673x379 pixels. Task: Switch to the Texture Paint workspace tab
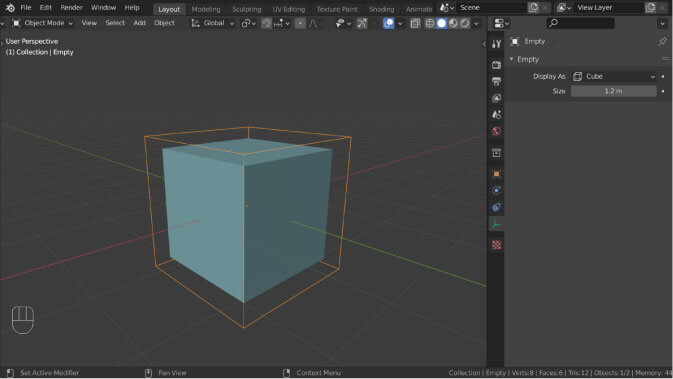pos(336,9)
